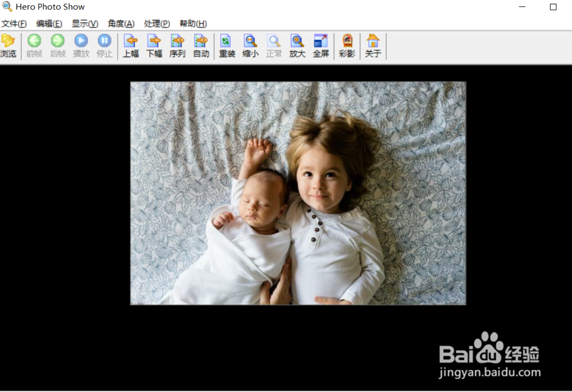The width and height of the screenshot is (572, 392).
Task: Advance to next frame with 后帧
Action: tap(58, 46)
